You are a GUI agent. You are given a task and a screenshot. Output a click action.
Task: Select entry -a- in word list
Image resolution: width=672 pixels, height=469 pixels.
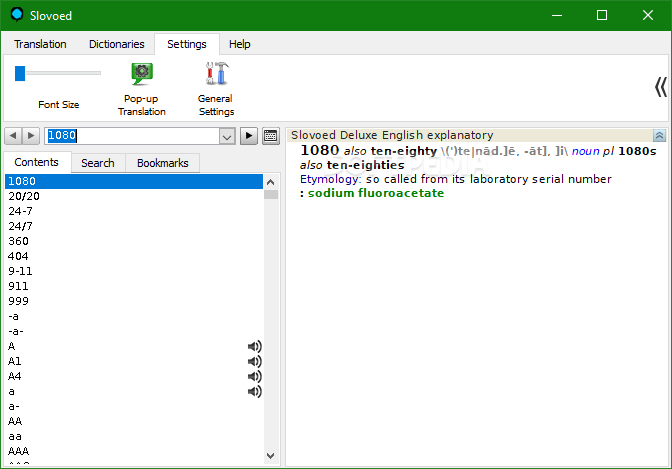134,331
